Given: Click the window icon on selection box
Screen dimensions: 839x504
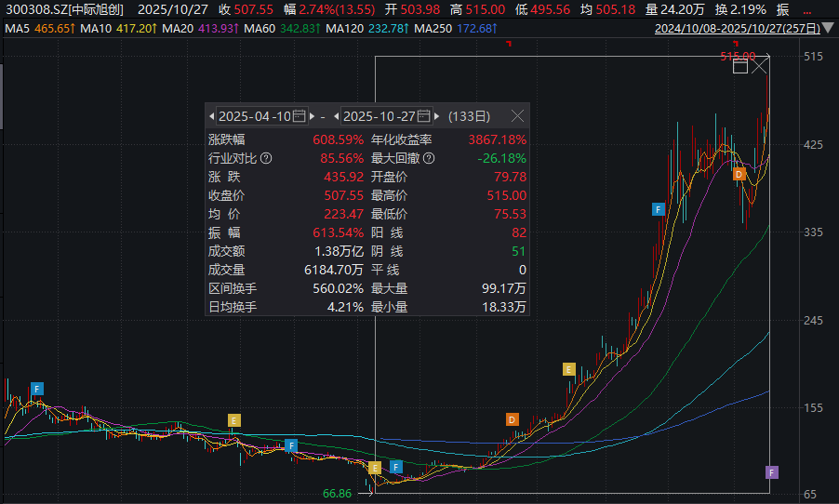Looking at the screenshot, I should 740,66.
